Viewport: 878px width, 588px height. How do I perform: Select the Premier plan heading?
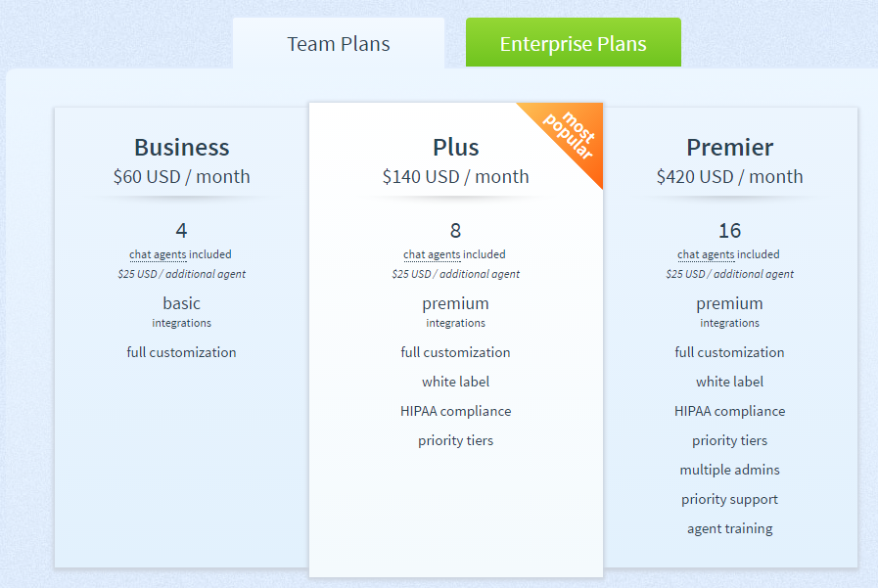(729, 147)
